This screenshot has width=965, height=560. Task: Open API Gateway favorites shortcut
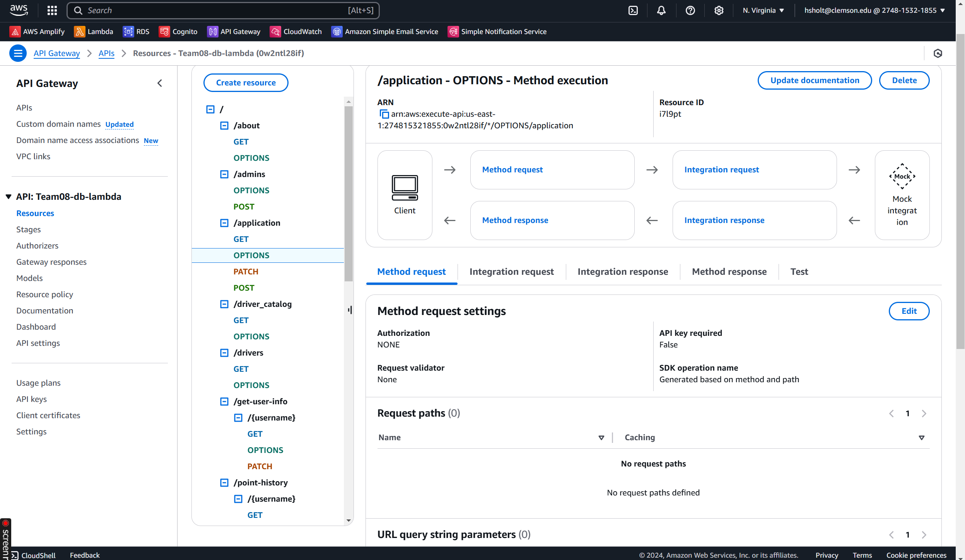(234, 32)
